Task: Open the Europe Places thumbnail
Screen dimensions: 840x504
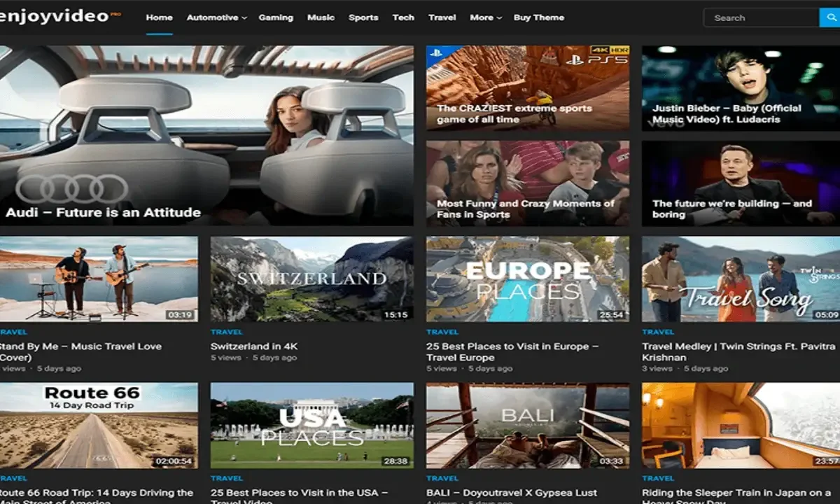Action: pyautogui.click(x=528, y=279)
